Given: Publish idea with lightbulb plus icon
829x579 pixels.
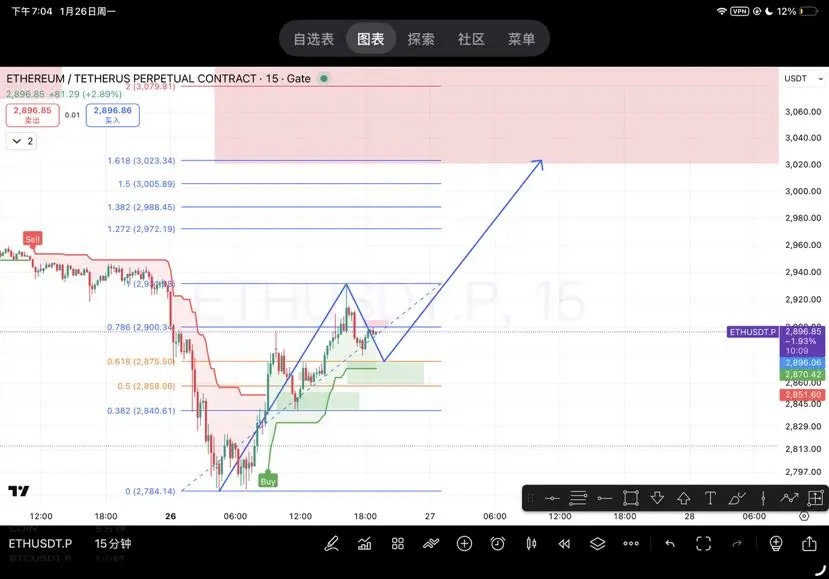Looking at the screenshot, I should click(776, 544).
